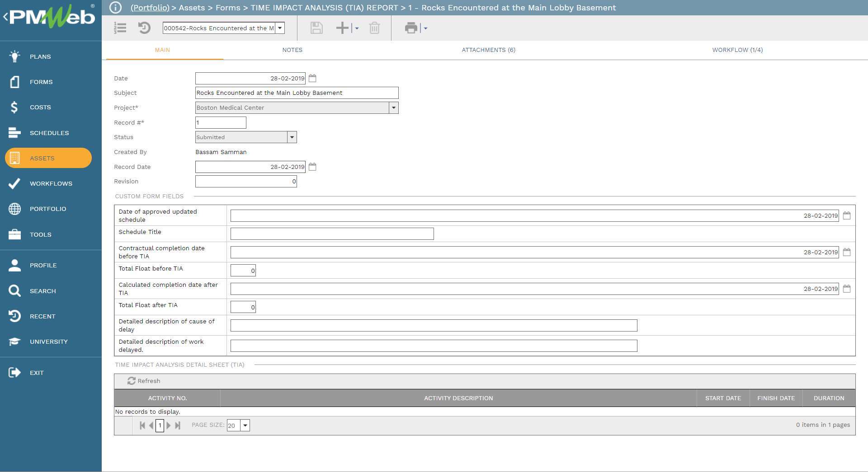Screen dimensions: 868x472
Task: Open PMWeb University
Action: point(49,341)
